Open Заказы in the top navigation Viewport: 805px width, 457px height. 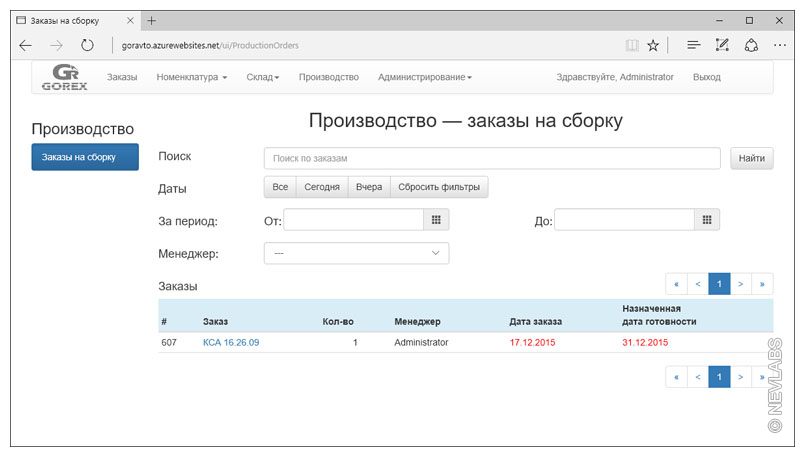tap(122, 77)
